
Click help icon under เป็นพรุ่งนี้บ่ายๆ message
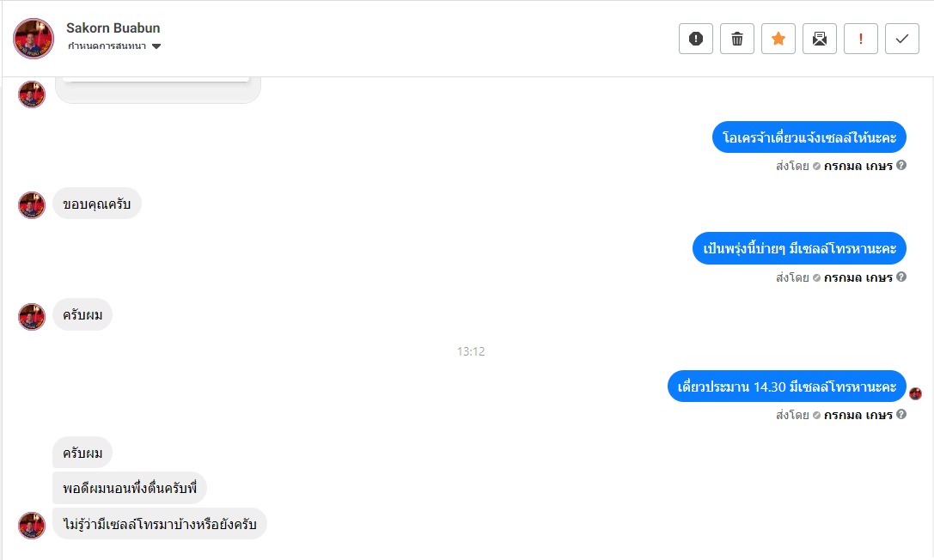901,277
